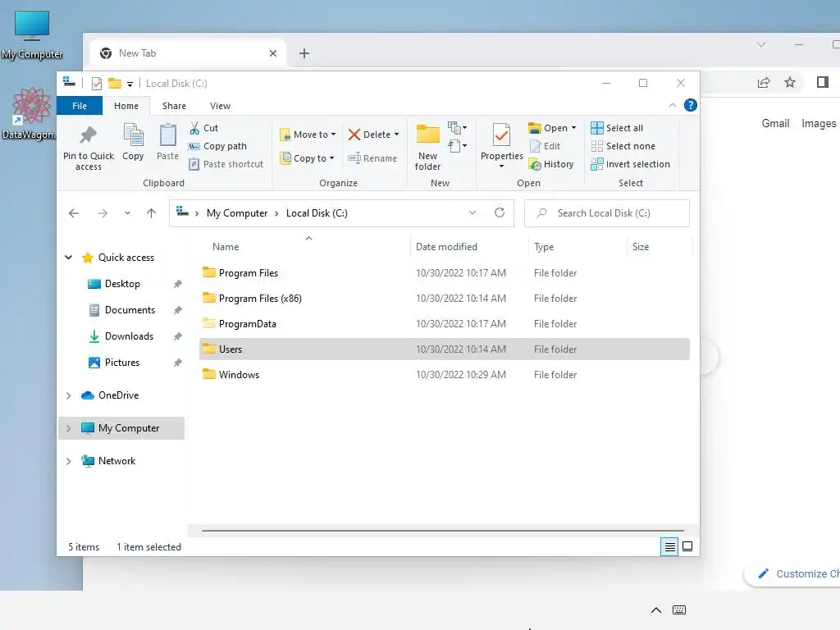Open Pictures in Quick access
Image resolution: width=840 pixels, height=630 pixels.
click(121, 363)
